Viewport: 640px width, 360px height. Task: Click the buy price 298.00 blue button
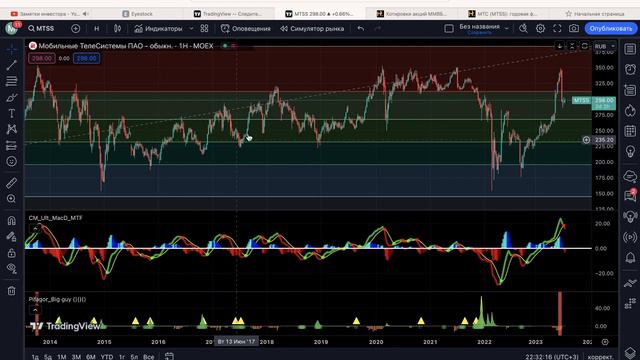pos(87,58)
